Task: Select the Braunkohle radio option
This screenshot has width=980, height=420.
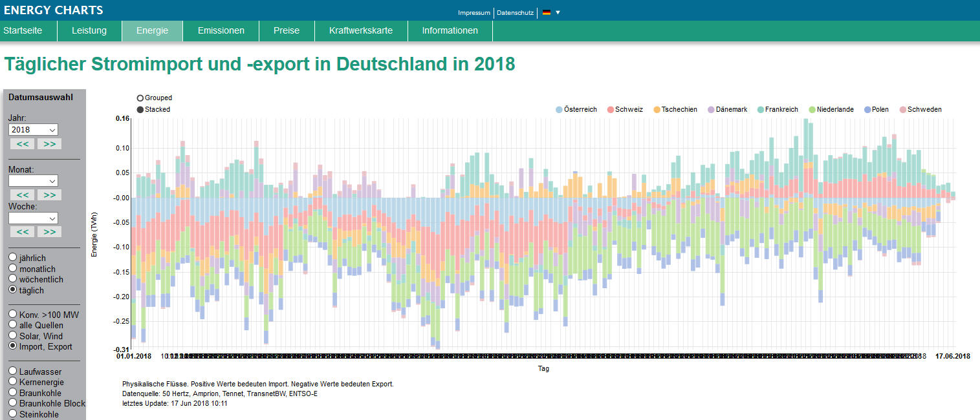Action: pyautogui.click(x=13, y=393)
